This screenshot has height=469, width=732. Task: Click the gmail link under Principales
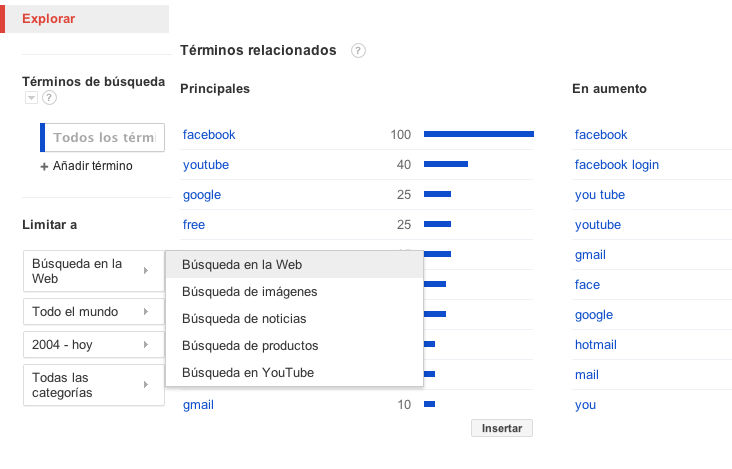click(198, 405)
